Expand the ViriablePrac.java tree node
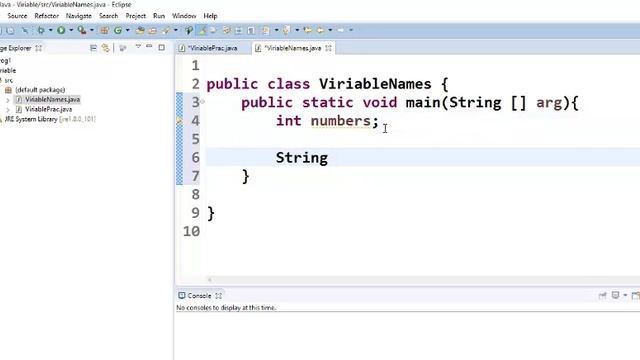This screenshot has height=360, width=640. tap(8, 109)
